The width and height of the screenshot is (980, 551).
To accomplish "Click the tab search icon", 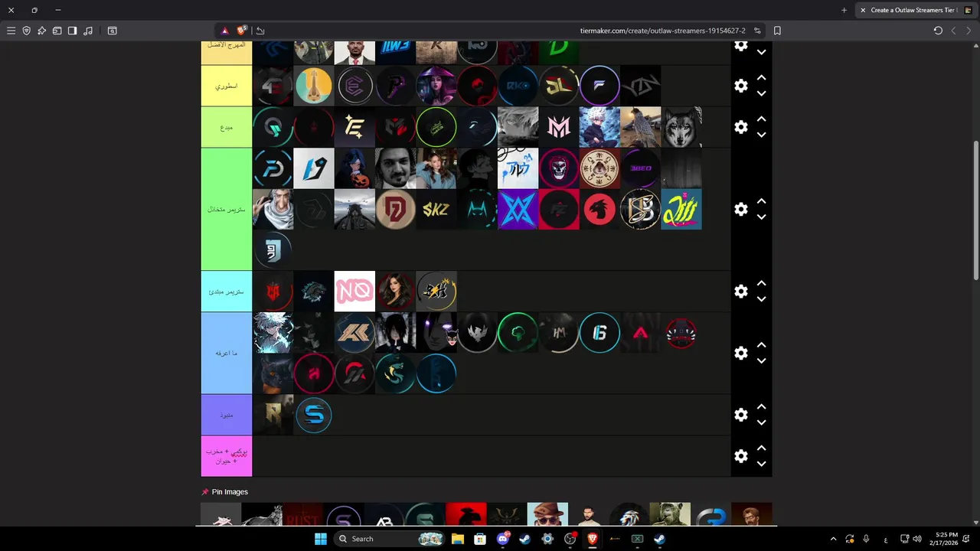I will (112, 31).
